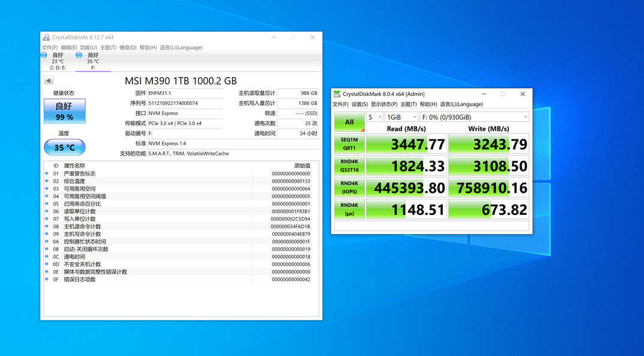
Task: Open 设置(S) menu in CrystalDiskMark
Action: (x=360, y=104)
